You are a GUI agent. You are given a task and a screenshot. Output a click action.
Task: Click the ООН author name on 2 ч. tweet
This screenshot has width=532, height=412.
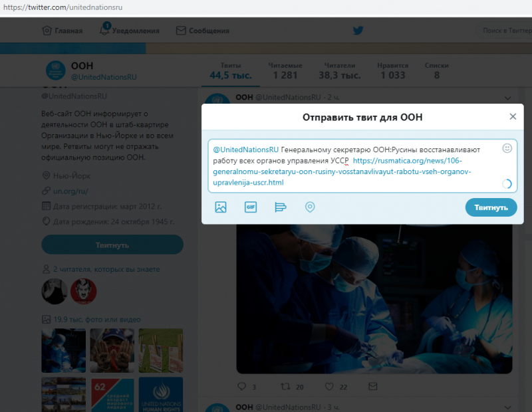pyautogui.click(x=244, y=97)
